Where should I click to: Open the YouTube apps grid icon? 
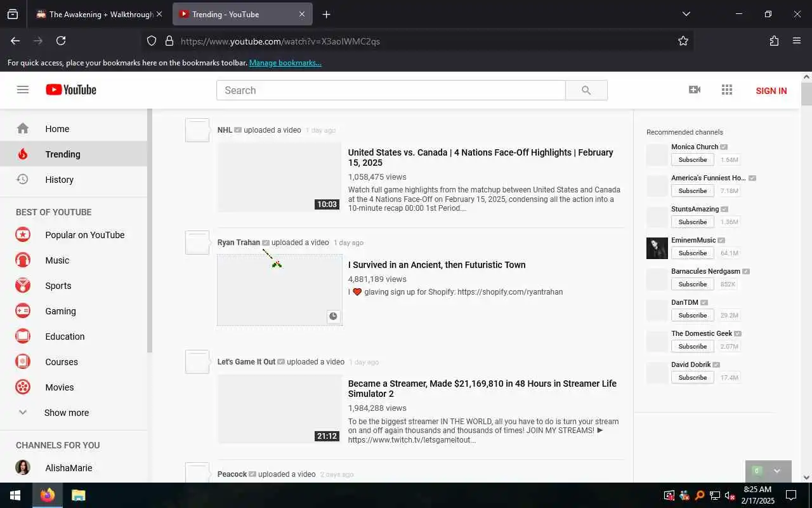(x=727, y=90)
